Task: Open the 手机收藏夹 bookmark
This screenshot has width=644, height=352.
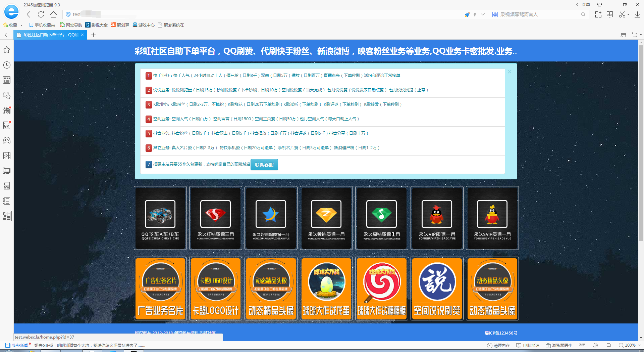Action: (42, 25)
